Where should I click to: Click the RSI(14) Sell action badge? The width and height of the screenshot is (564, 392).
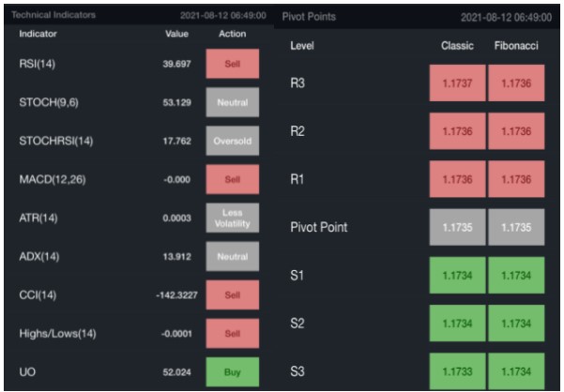click(x=232, y=63)
